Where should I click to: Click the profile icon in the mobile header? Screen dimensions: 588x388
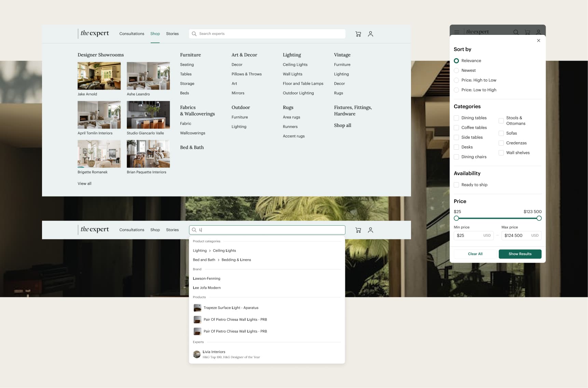point(539,32)
